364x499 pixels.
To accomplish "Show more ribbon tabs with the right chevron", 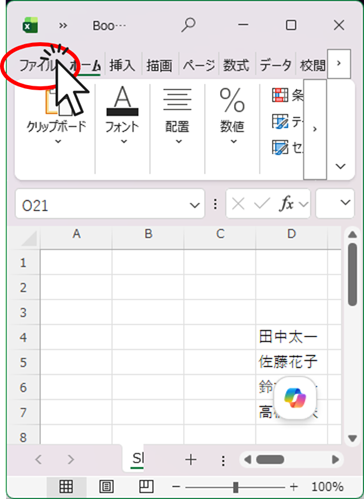I will [339, 63].
